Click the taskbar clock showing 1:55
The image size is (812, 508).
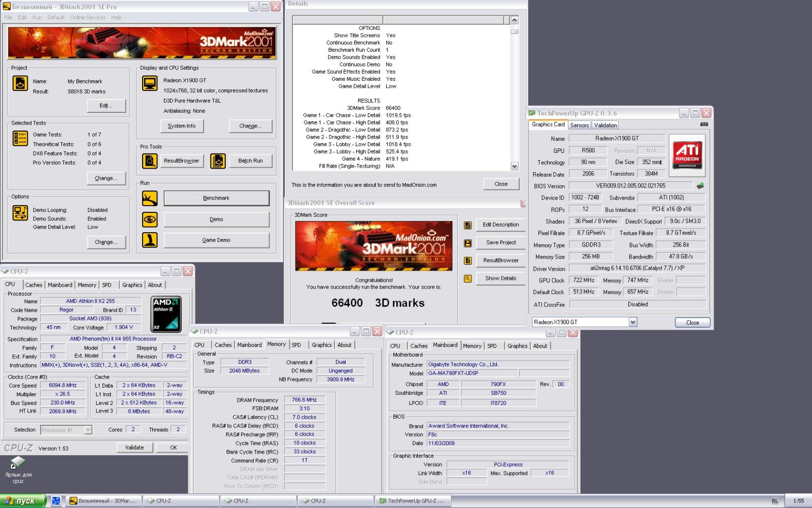pyautogui.click(x=798, y=501)
